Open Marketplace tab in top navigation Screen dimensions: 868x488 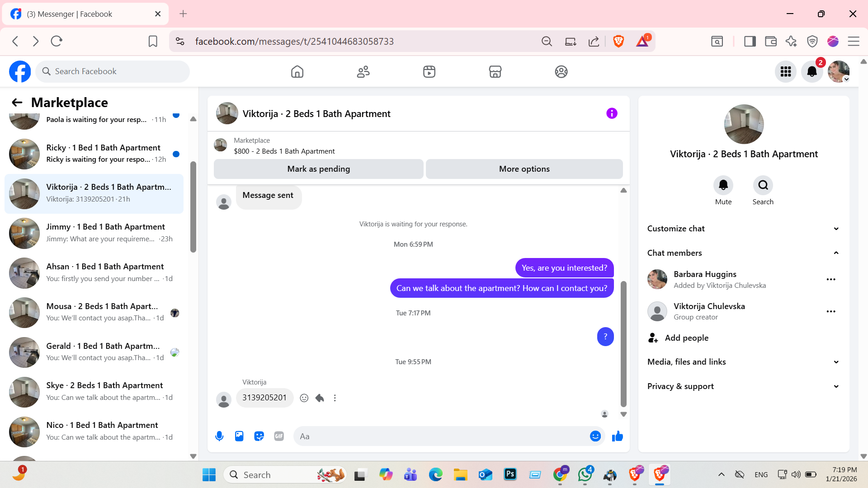(x=495, y=72)
